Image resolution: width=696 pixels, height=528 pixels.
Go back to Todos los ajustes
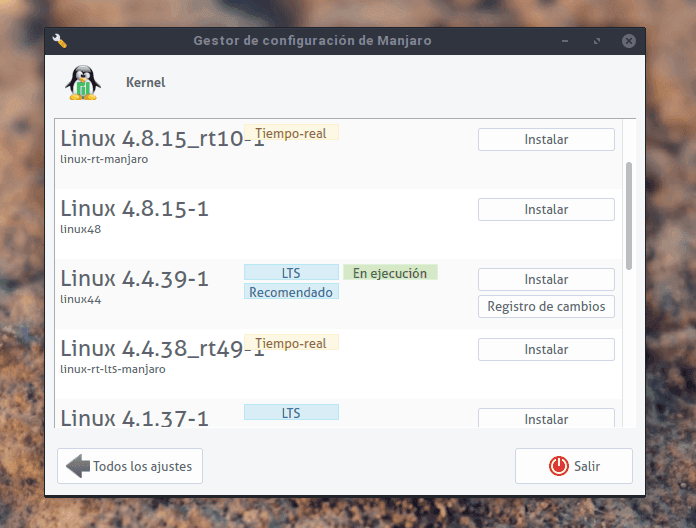[130, 466]
